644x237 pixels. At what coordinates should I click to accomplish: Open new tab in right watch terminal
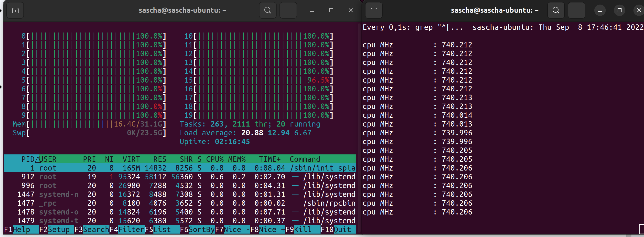(x=374, y=10)
